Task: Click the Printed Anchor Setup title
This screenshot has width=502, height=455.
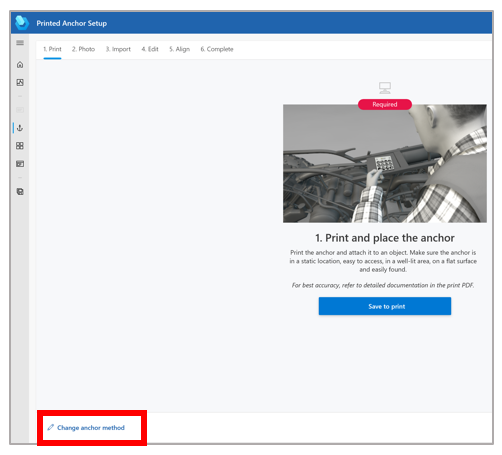Action: point(72,23)
